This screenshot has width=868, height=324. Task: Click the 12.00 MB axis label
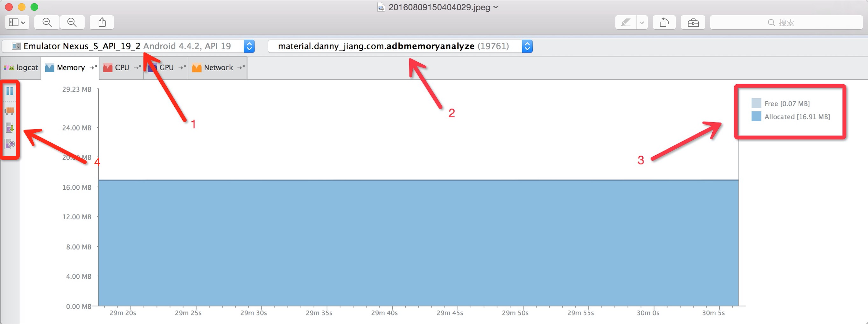click(77, 217)
